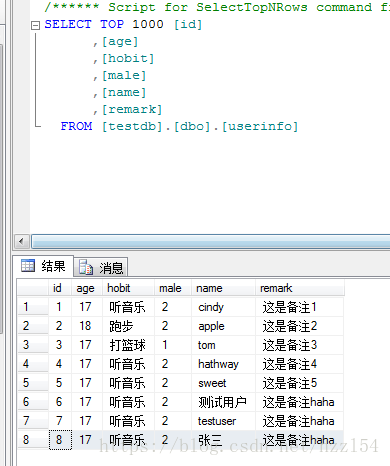Click the green script comment line
The height and width of the screenshot is (466, 390).
pos(217,7)
